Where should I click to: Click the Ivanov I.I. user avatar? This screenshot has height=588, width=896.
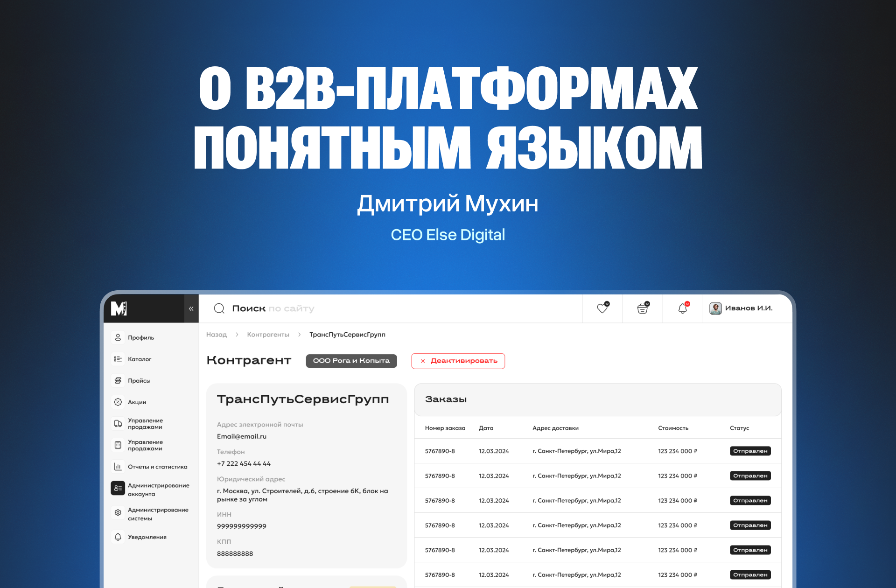click(715, 308)
